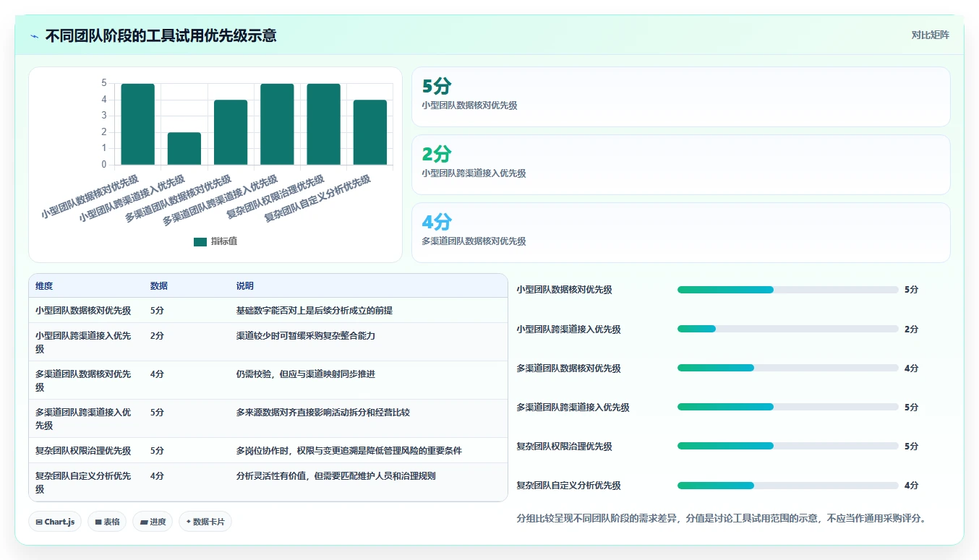Click the footnote starting with 分组比较呈现
Viewport: 979px width, 560px height.
(721, 518)
